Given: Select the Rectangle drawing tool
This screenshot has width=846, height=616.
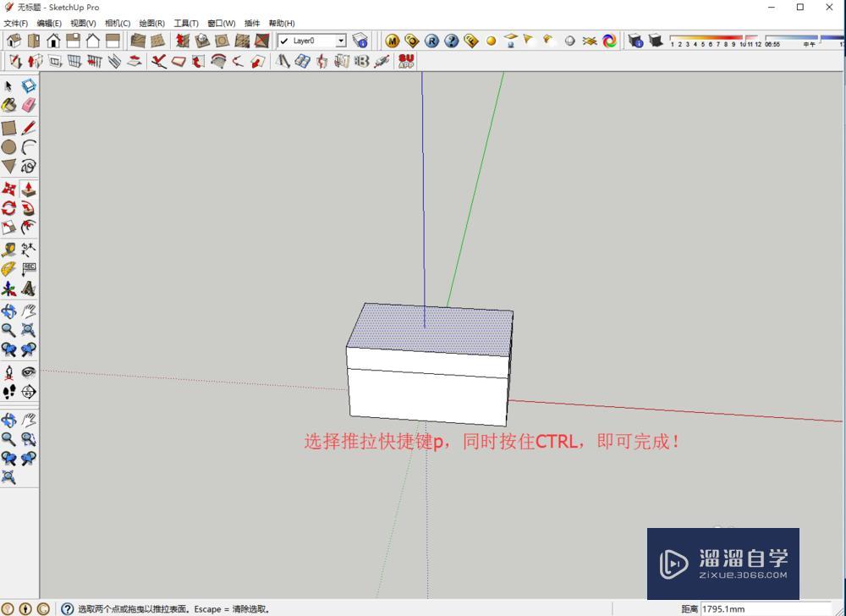Looking at the screenshot, I should pyautogui.click(x=8, y=128).
